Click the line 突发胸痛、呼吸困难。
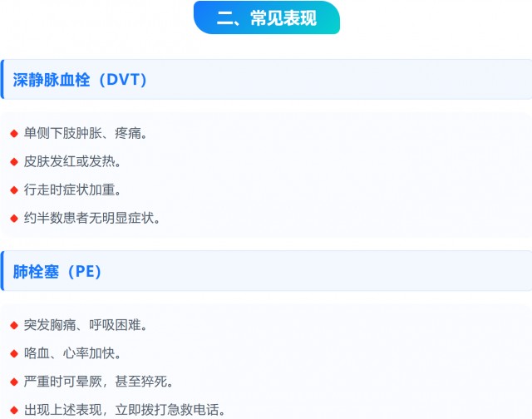This screenshot has height=419, width=532. [x=86, y=325]
